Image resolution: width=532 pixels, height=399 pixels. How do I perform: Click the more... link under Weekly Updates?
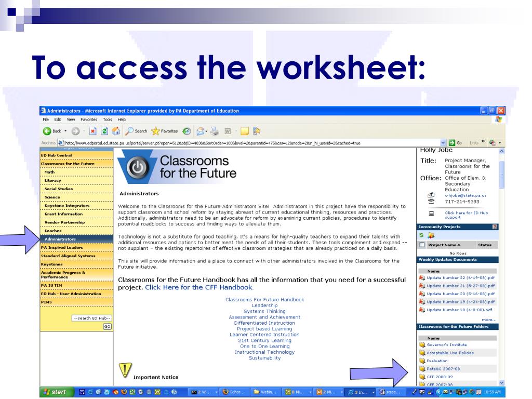coord(489,320)
